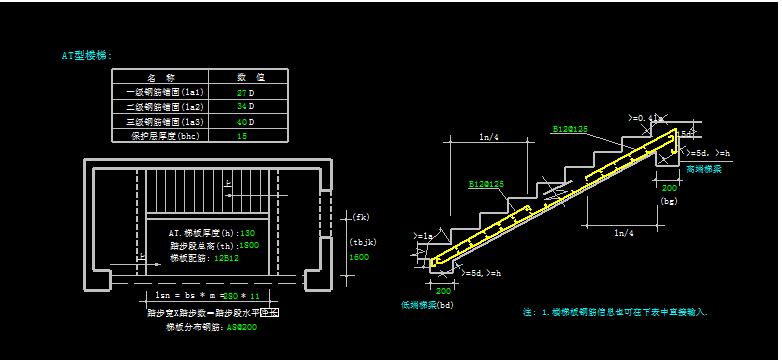Edit the green 200 value above 低端梯梁(bd)
Screen dimensions: 782x361
tap(442, 291)
